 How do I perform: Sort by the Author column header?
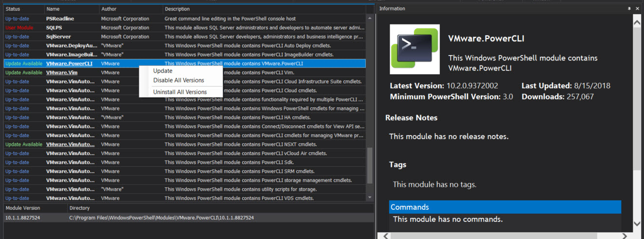131,9
